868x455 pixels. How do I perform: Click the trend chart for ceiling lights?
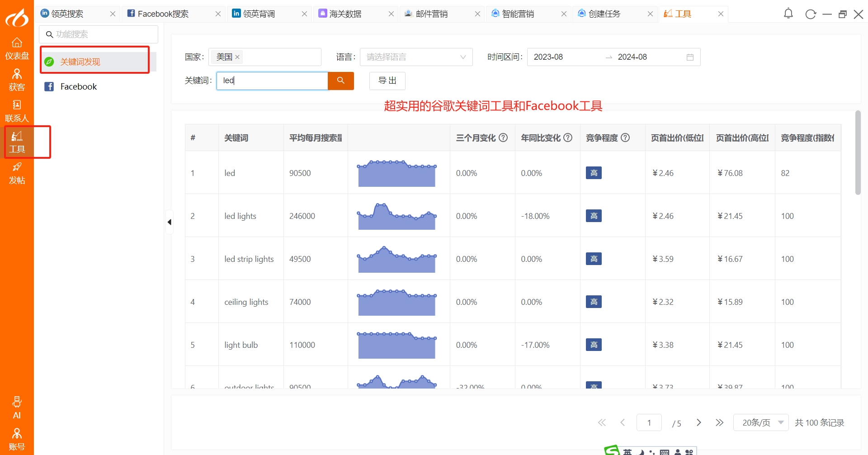point(397,302)
